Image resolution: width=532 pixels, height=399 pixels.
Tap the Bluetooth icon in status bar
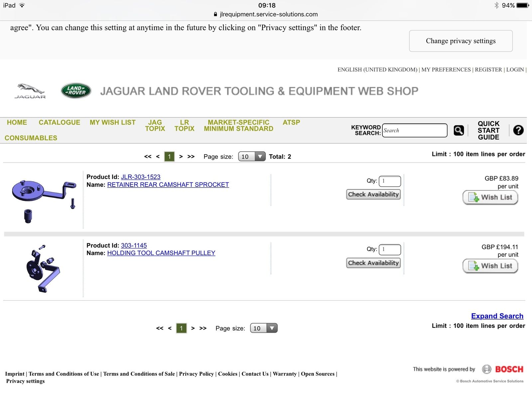[496, 5]
